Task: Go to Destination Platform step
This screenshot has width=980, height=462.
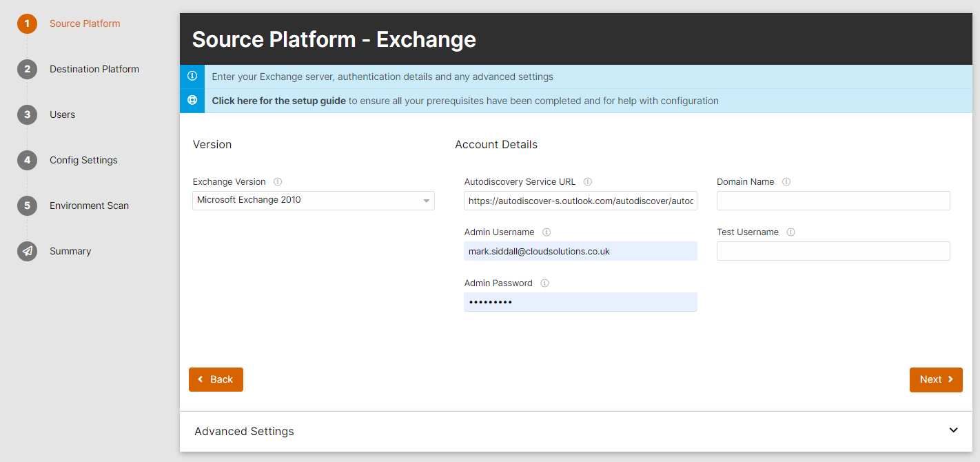Action: (x=94, y=69)
